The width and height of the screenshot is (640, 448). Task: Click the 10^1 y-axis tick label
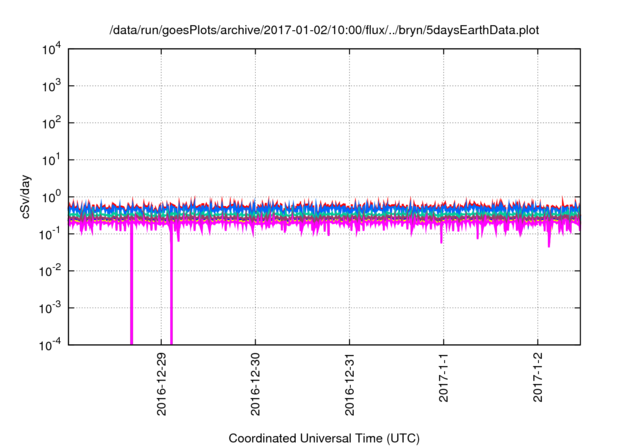pyautogui.click(x=51, y=160)
